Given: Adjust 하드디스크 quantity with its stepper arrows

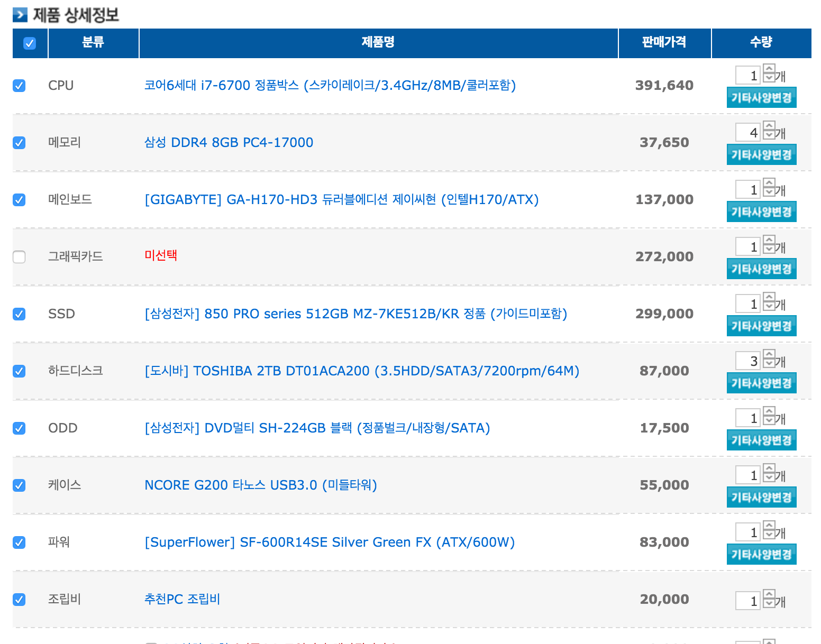Looking at the screenshot, I should 769,359.
